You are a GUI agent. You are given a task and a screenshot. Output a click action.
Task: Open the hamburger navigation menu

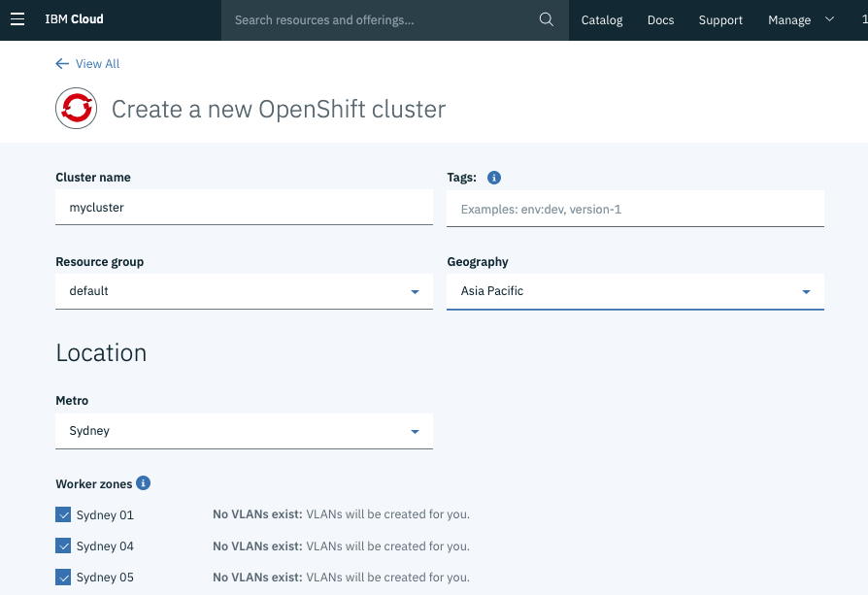(17, 19)
